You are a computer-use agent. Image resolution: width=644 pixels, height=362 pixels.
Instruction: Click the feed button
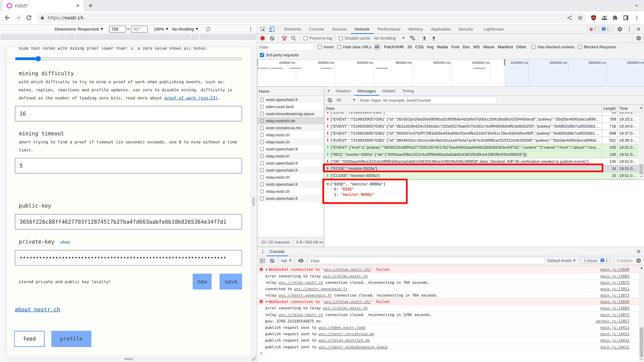(30, 339)
